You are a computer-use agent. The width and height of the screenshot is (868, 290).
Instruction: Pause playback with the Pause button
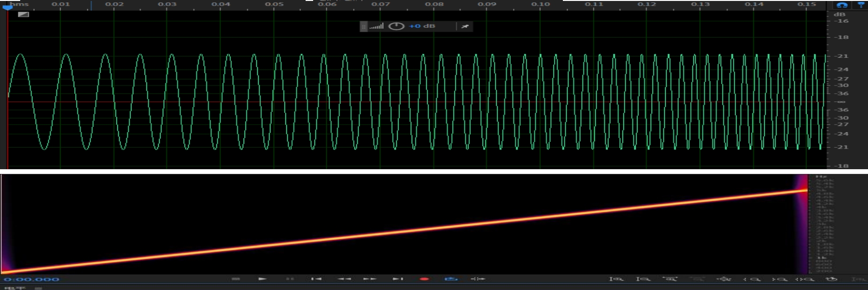click(290, 279)
